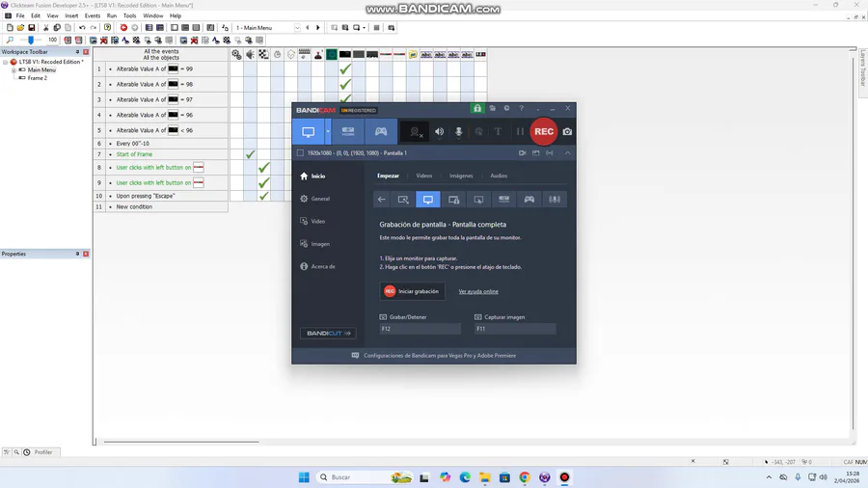Click the Iniciar grabación button
This screenshot has width=868, height=488.
click(x=413, y=291)
